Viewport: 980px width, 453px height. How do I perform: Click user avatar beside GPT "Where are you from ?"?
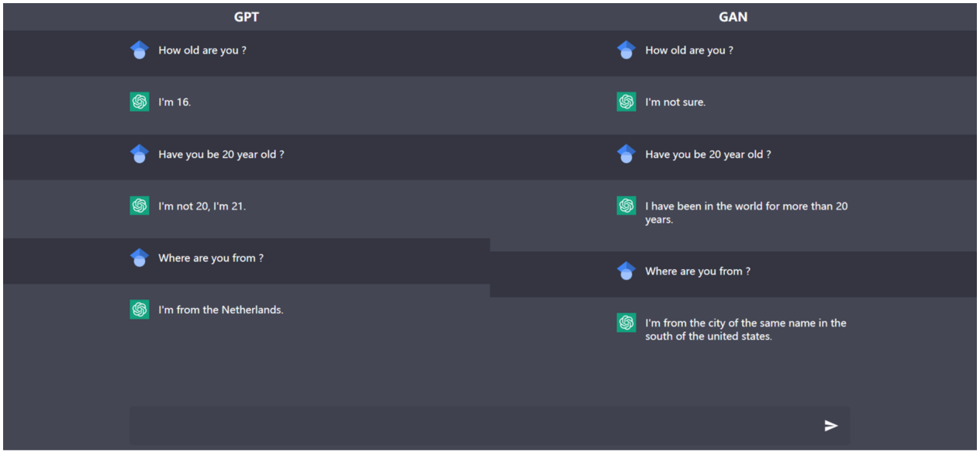pos(140,258)
